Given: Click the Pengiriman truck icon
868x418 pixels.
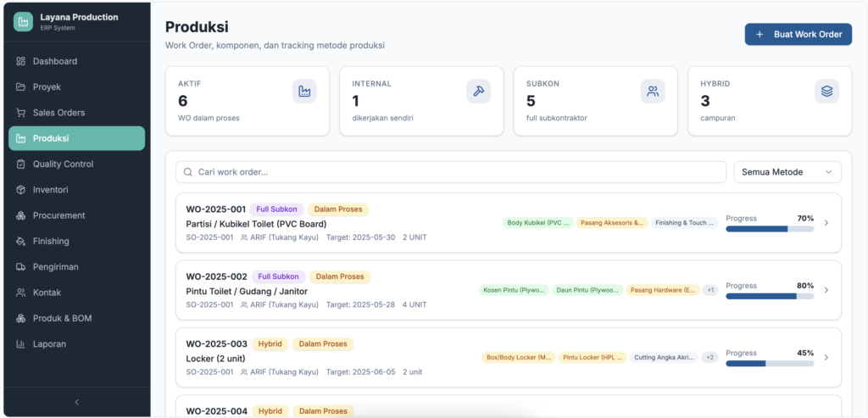Looking at the screenshot, I should (21, 267).
